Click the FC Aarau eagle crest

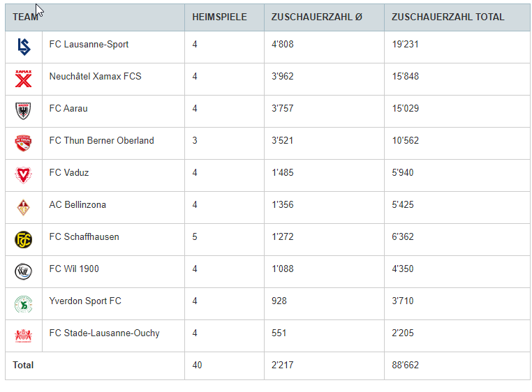click(x=24, y=111)
